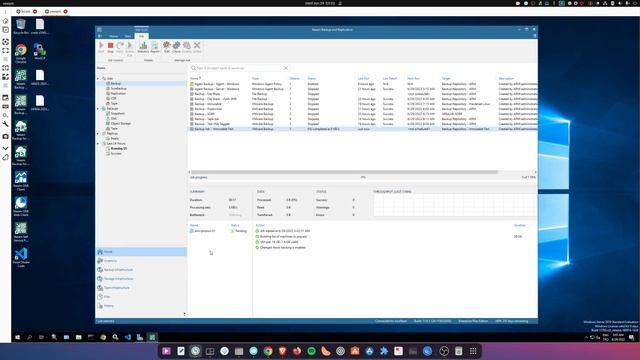Collapse the Backups tree node
Viewport: 640px width, 360px height.
pos(98,109)
